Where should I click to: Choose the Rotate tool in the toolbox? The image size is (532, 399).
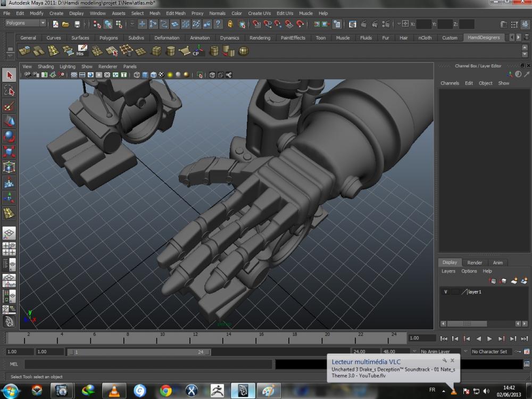(9, 137)
